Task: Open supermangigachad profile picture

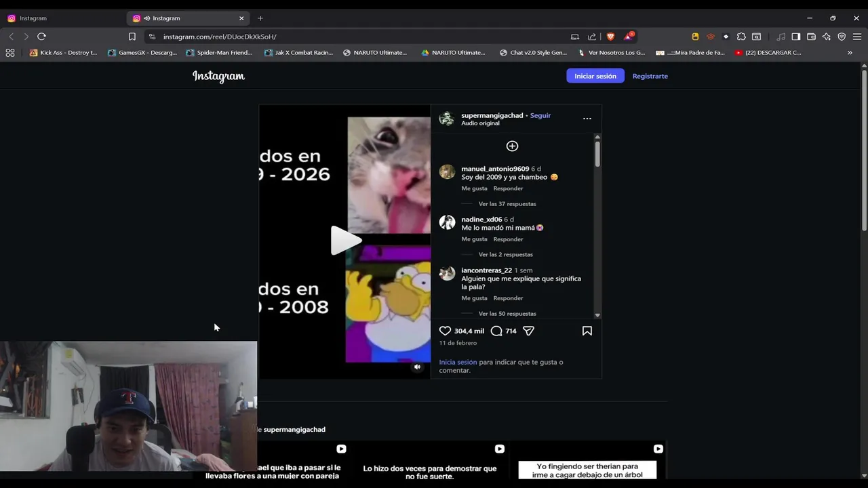Action: click(x=446, y=119)
